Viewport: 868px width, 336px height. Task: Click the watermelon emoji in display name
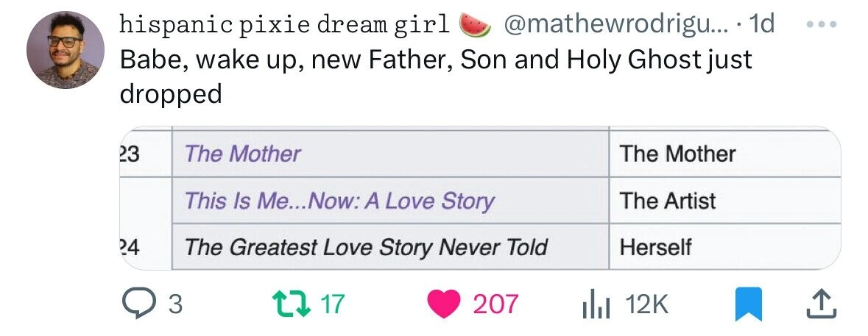[x=475, y=26]
